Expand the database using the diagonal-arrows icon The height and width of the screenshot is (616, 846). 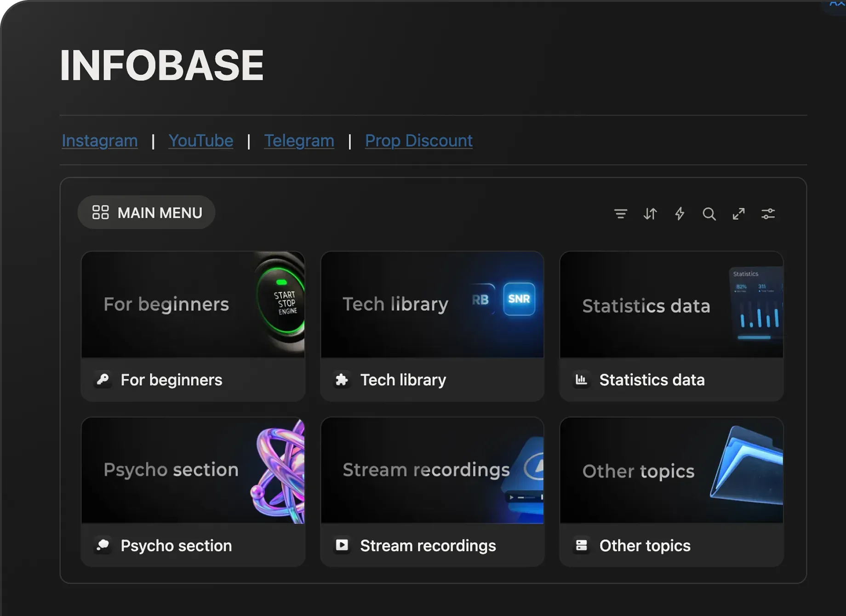click(x=739, y=213)
